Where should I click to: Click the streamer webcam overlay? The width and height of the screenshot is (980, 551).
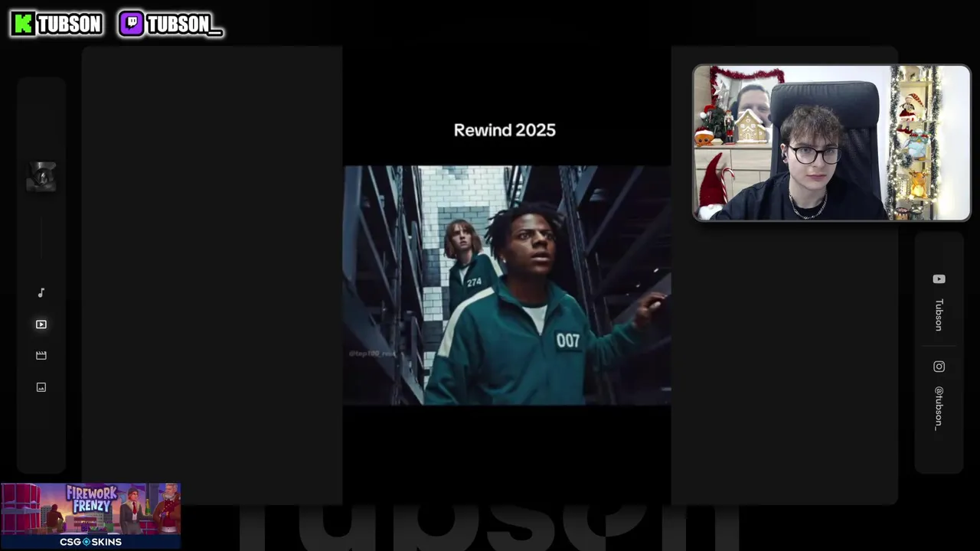click(x=831, y=143)
